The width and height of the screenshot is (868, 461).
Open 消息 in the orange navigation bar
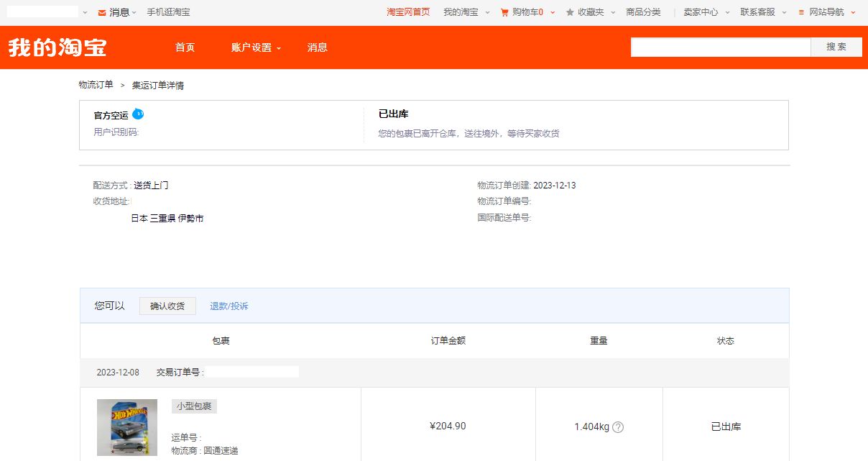318,47
